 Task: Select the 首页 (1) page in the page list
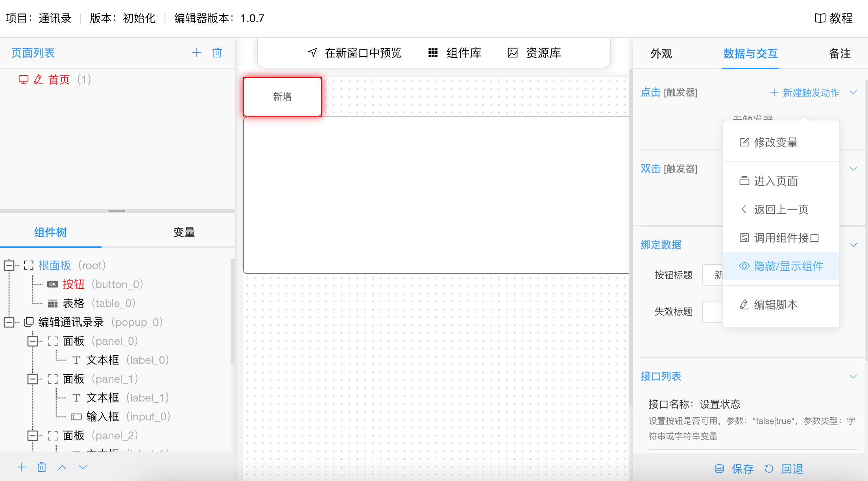(55, 80)
